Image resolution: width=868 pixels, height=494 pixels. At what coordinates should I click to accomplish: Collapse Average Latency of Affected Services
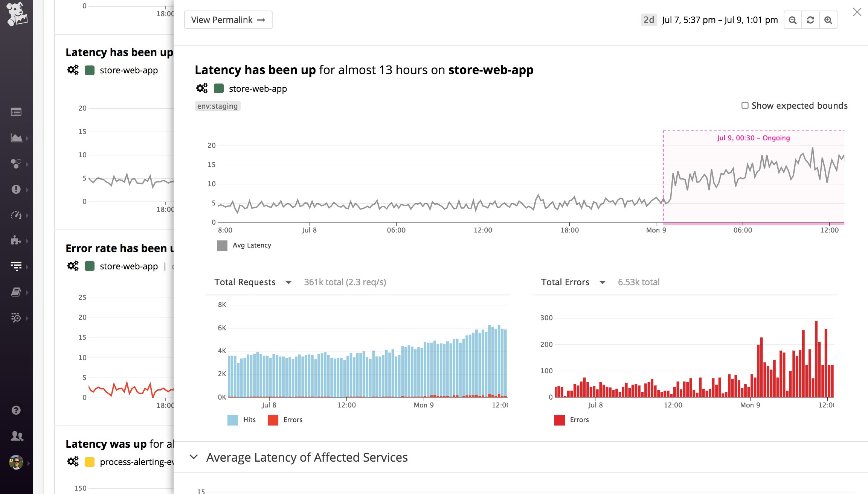coord(194,457)
